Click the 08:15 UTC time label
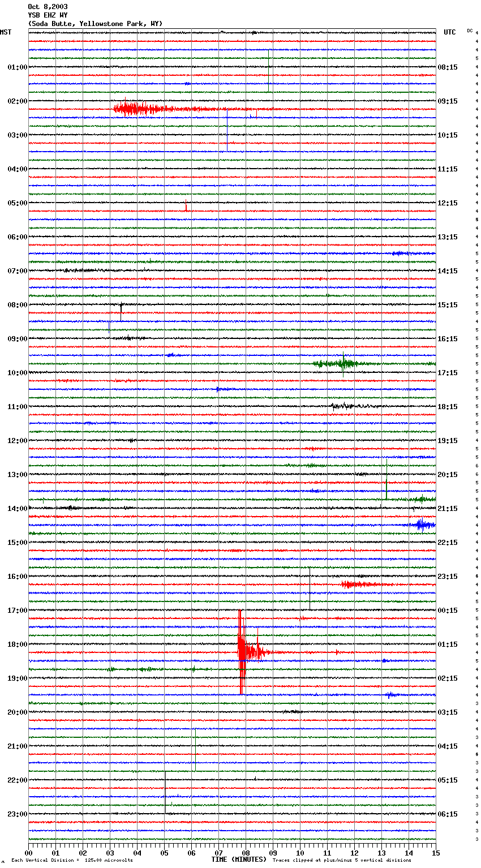The image size is (481, 868). coord(448,67)
